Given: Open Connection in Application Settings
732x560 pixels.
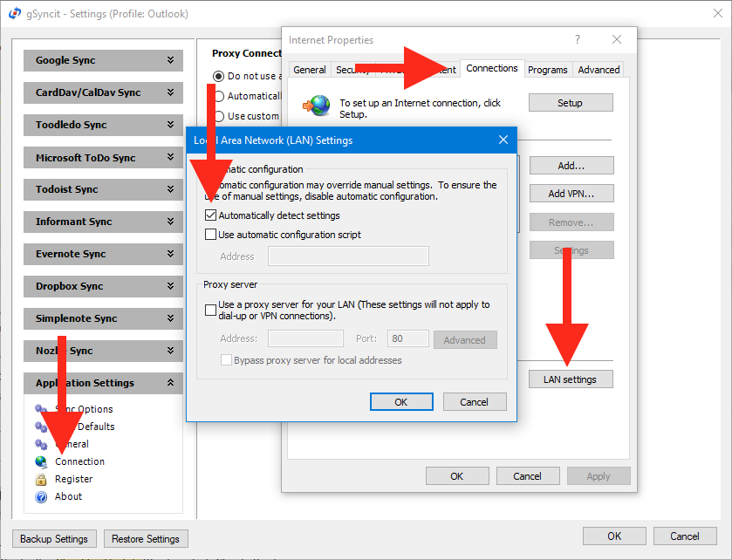Looking at the screenshot, I should (x=79, y=461).
